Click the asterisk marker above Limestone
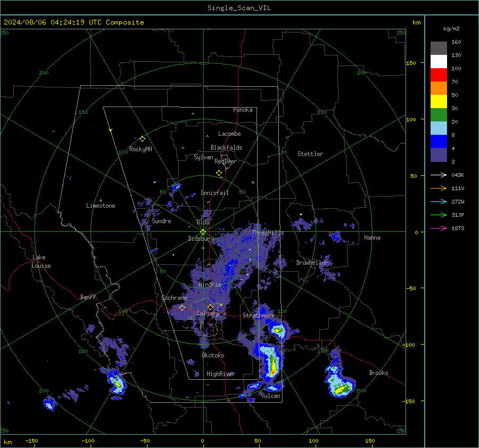This screenshot has height=448, width=479. 101,201
